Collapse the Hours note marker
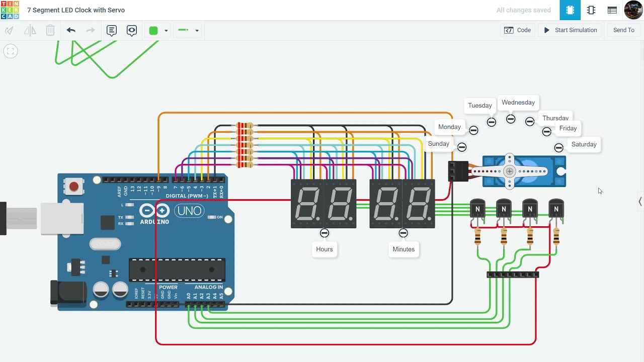 (325, 233)
